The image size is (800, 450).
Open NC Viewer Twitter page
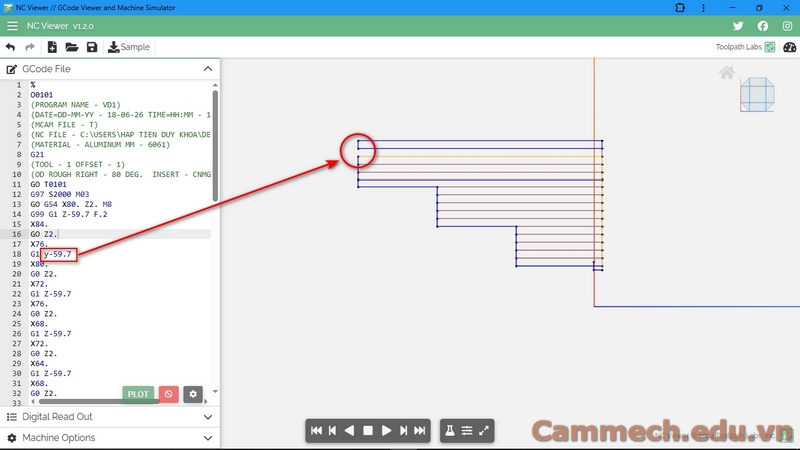738,26
